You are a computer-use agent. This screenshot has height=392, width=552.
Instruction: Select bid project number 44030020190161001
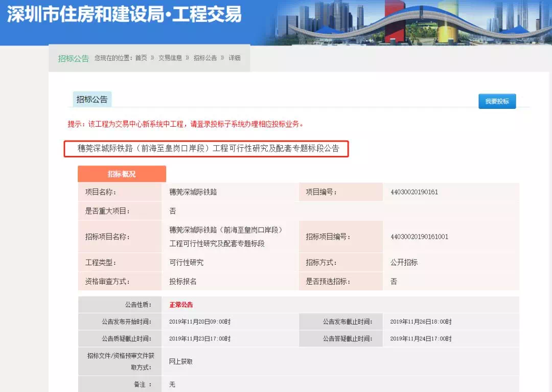[x=419, y=237]
